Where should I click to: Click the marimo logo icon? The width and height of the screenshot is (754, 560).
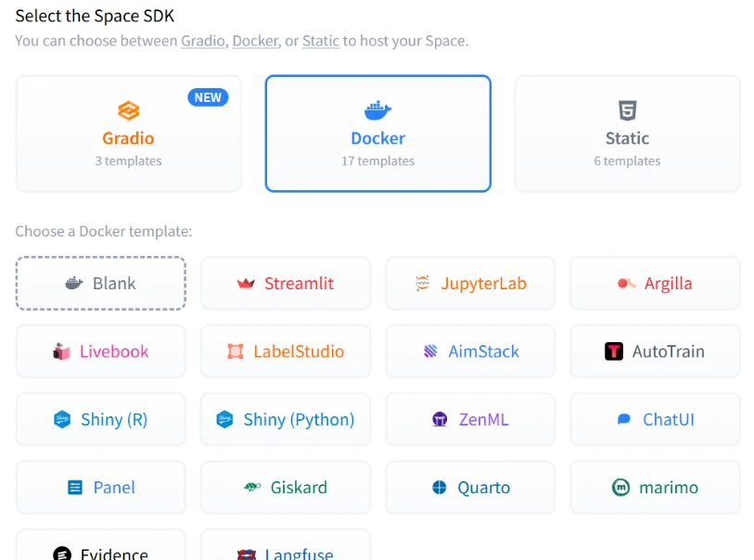tap(621, 487)
